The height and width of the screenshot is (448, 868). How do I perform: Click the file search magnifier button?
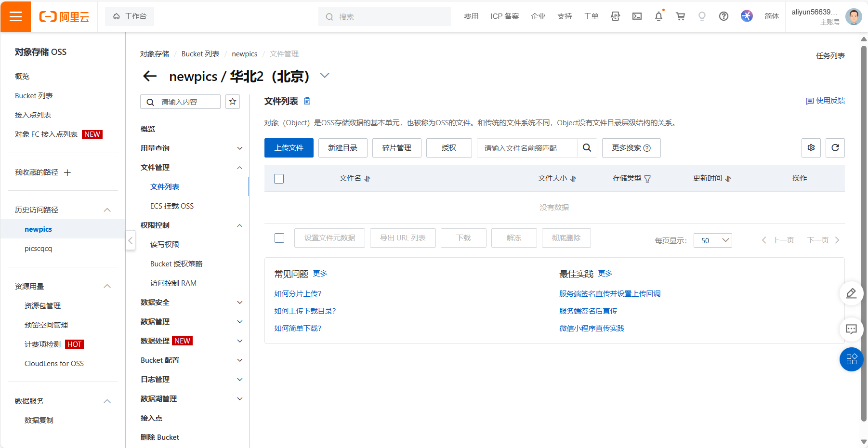[587, 148]
